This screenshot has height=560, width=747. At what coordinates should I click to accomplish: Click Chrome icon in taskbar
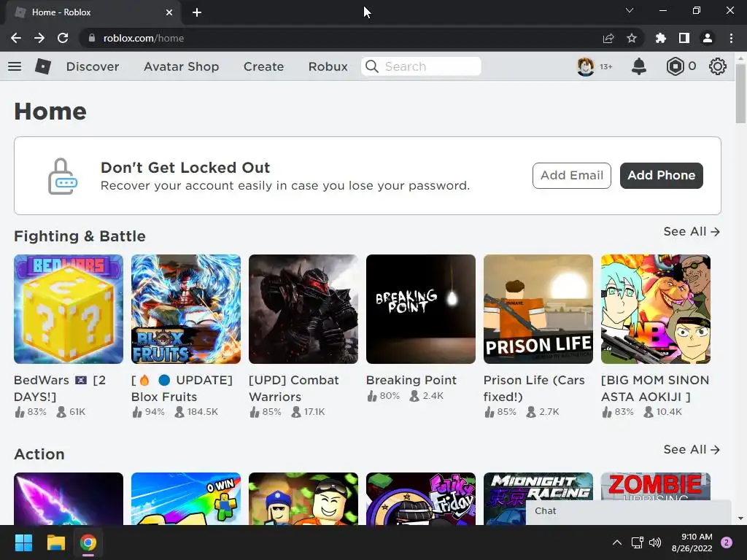pyautogui.click(x=88, y=542)
